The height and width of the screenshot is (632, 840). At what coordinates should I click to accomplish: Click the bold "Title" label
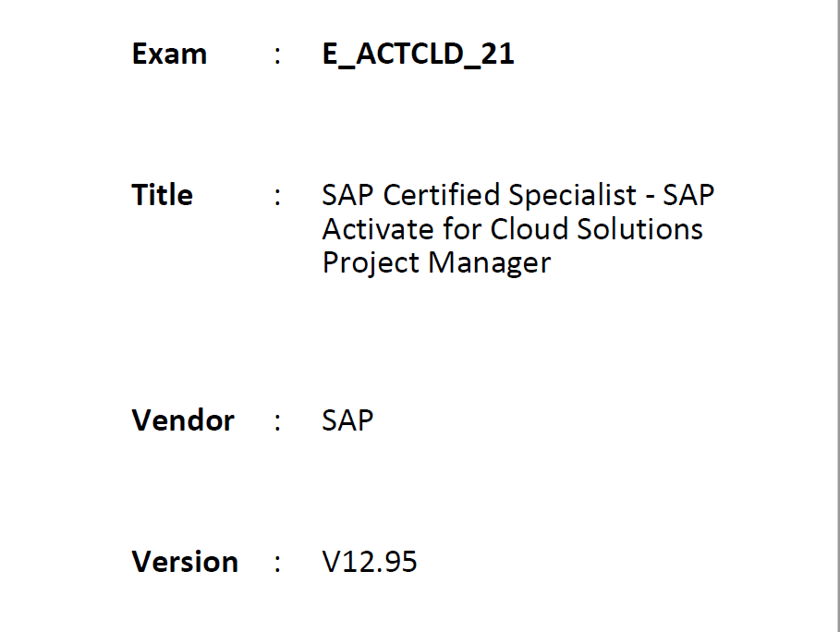tap(162, 194)
